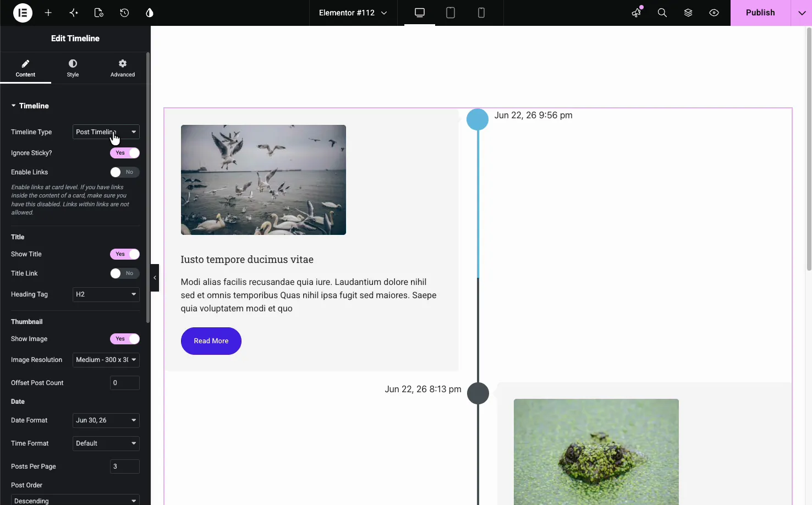Collapse the editor panel arrow handle
812x505 pixels.
point(155,278)
